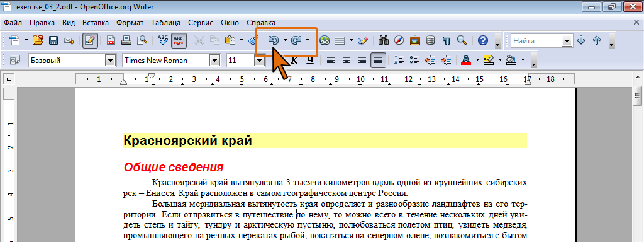This screenshot has width=644, height=242.
Task: Decrease paragraph indent
Action: click(430, 60)
